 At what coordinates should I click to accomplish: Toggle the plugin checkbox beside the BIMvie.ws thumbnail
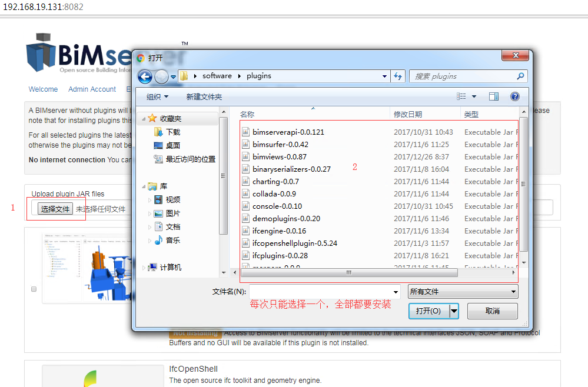click(x=34, y=288)
